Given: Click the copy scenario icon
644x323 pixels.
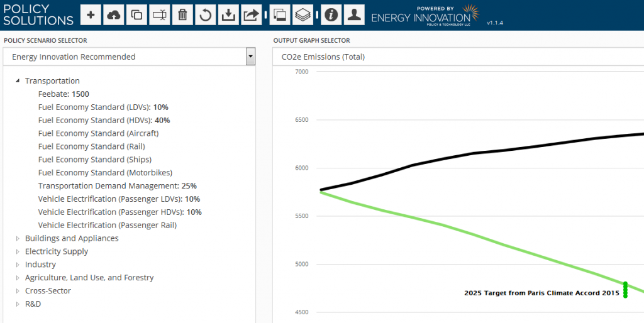Looking at the screenshot, I should tap(136, 14).
